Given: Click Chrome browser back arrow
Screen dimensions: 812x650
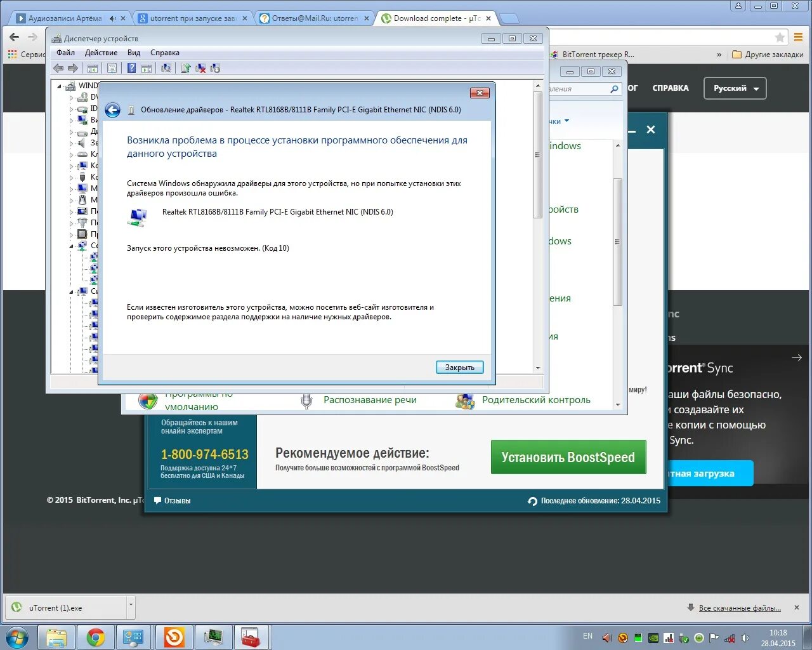Looking at the screenshot, I should (14, 37).
